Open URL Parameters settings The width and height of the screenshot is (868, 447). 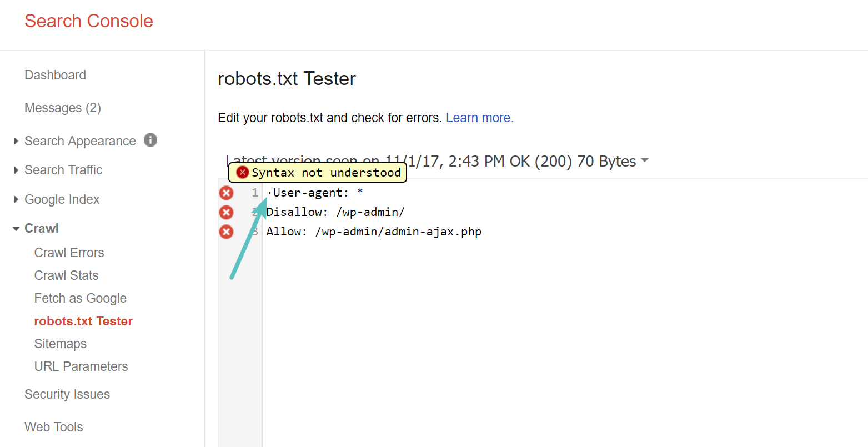(x=81, y=366)
